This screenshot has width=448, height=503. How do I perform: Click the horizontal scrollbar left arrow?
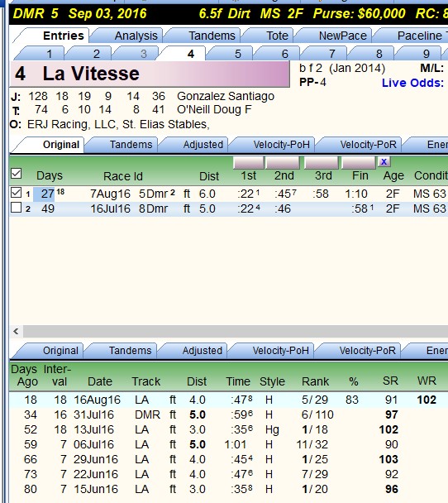[16, 331]
